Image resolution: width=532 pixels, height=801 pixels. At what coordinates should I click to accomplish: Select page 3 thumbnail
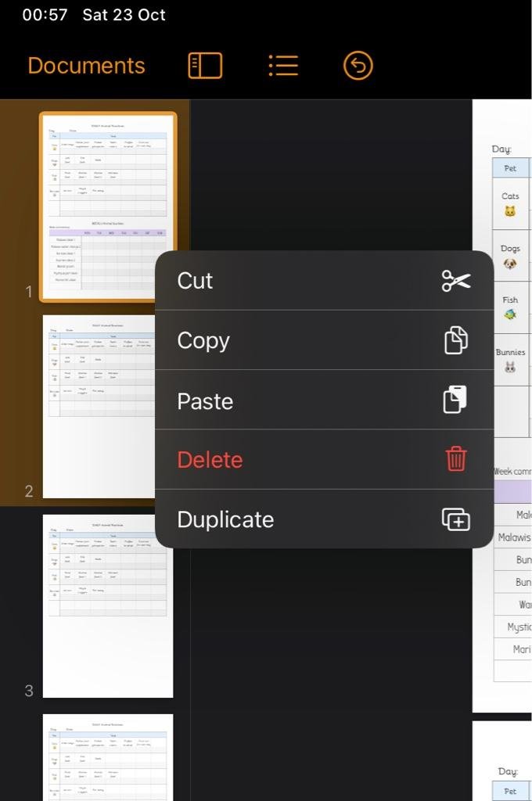coord(108,606)
